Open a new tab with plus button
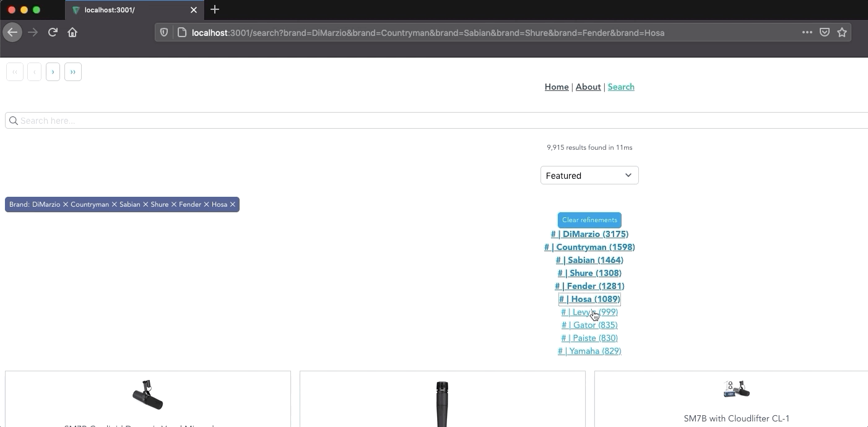 pyautogui.click(x=215, y=9)
